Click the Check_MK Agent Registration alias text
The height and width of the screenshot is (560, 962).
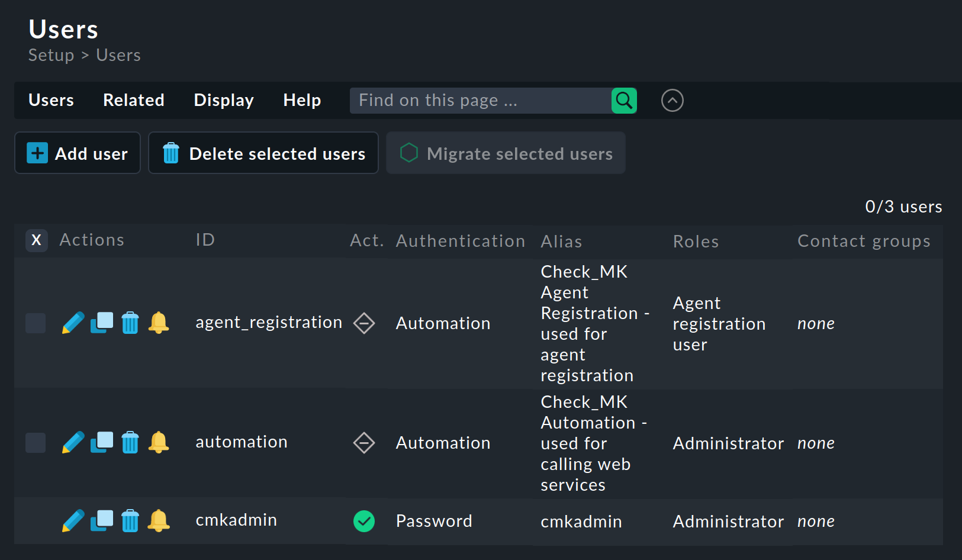[595, 323]
